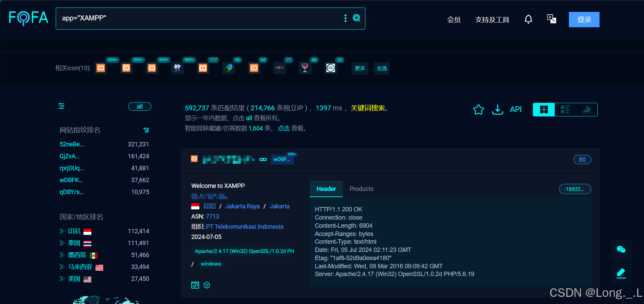Select fingerprint GjZvA... in ranking
644x304 pixels.
click(x=70, y=156)
